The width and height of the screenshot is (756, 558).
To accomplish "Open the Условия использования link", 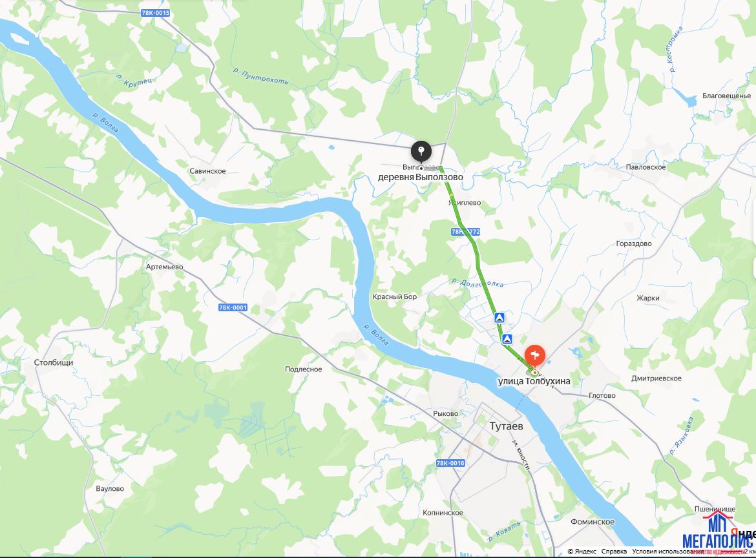I will click(667, 552).
